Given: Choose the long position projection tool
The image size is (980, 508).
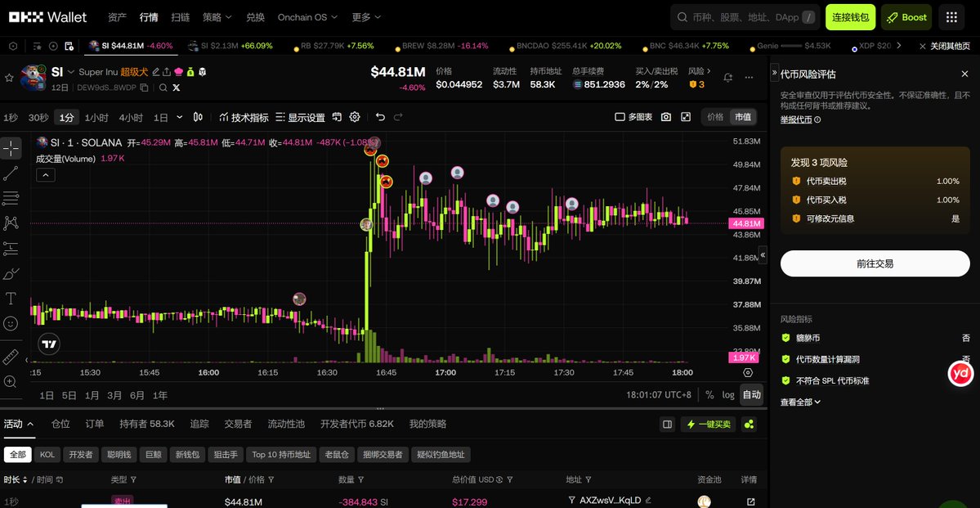Looking at the screenshot, I should click(11, 249).
